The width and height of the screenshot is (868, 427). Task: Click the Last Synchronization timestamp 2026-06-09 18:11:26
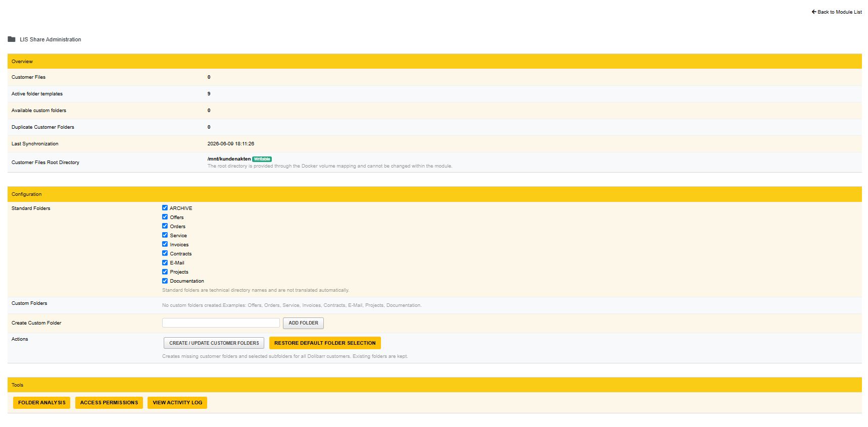(x=231, y=144)
